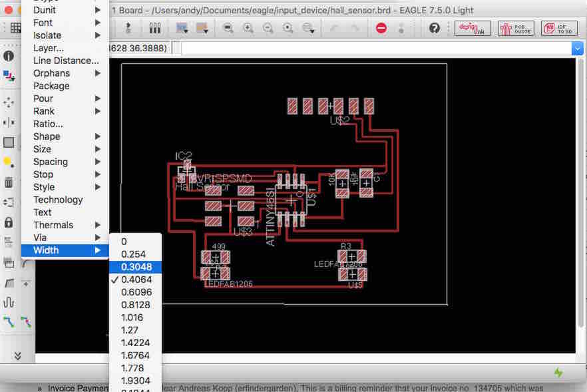Click the PCB Quote button

[x=516, y=29]
